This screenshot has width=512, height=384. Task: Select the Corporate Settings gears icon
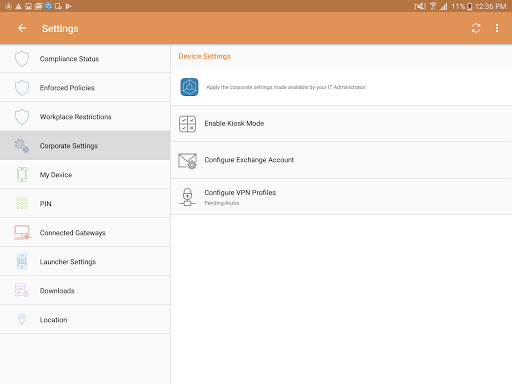22,146
